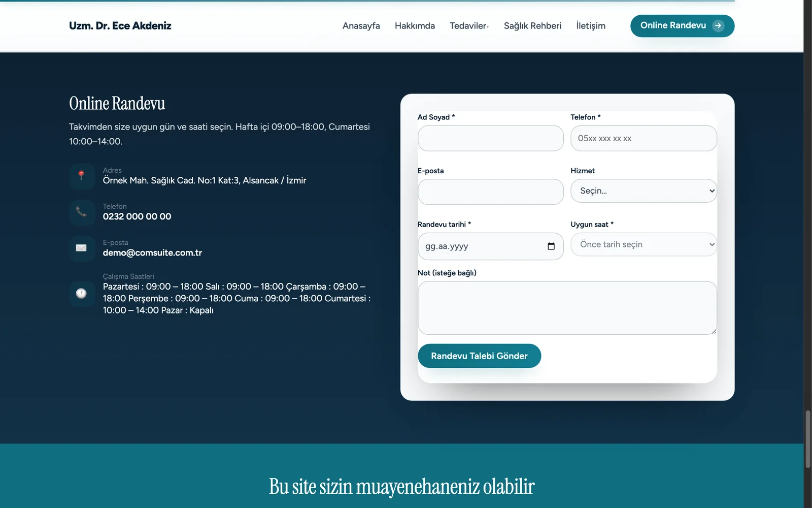
Task: Click the Randevu tarihi date field
Action: tap(490, 246)
